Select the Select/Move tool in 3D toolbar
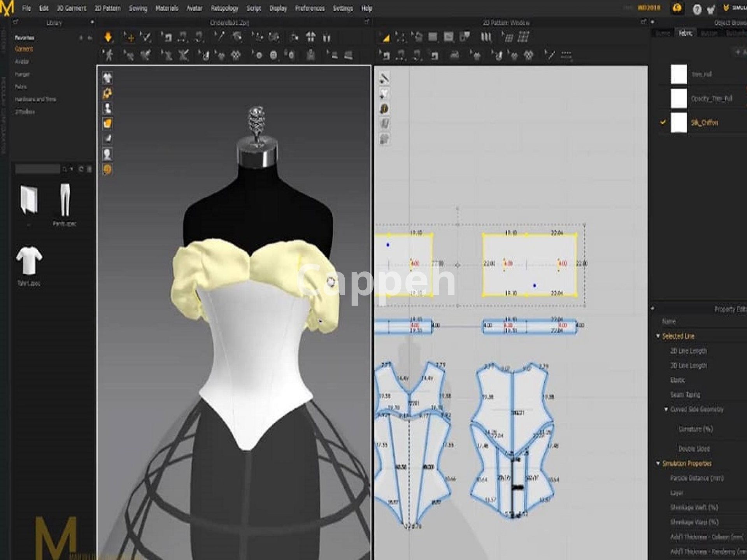The width and height of the screenshot is (747, 560). point(129,38)
